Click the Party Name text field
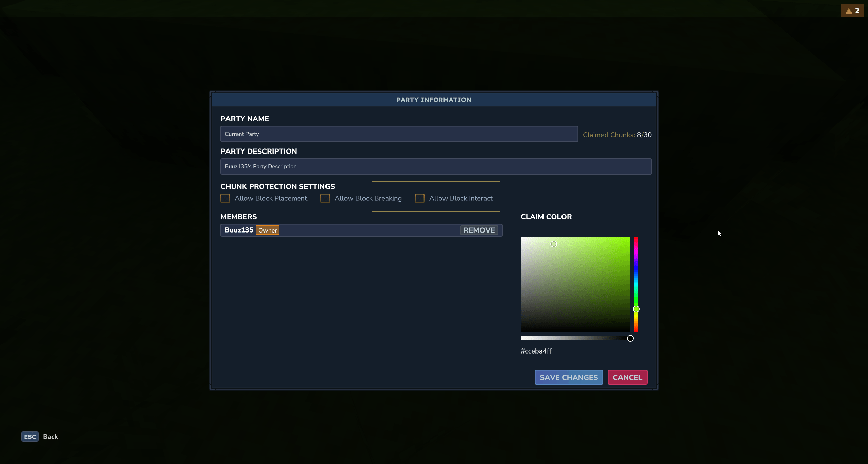The image size is (868, 464). [399, 134]
